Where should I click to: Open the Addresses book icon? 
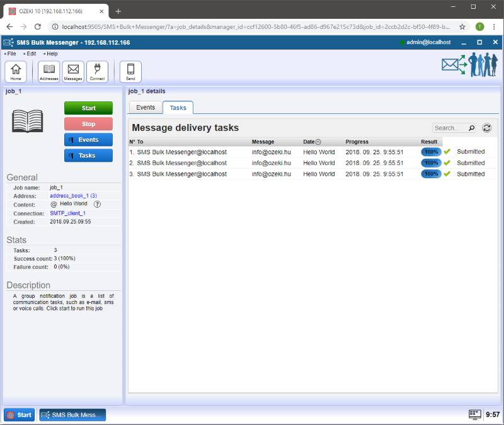pos(49,72)
